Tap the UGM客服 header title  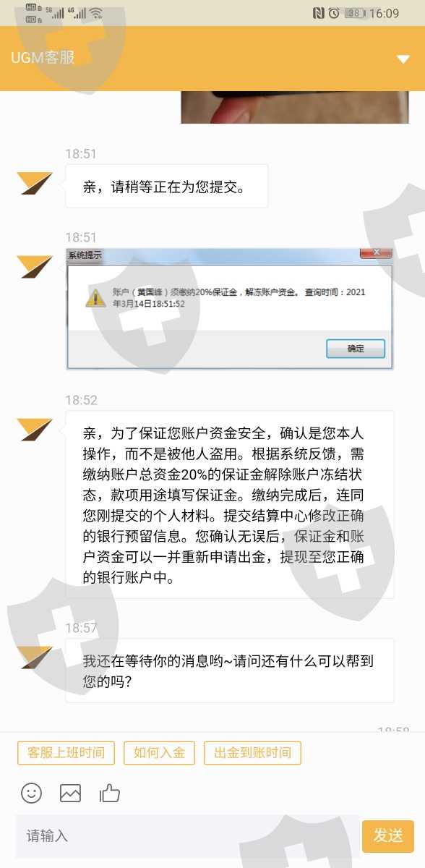click(x=43, y=58)
